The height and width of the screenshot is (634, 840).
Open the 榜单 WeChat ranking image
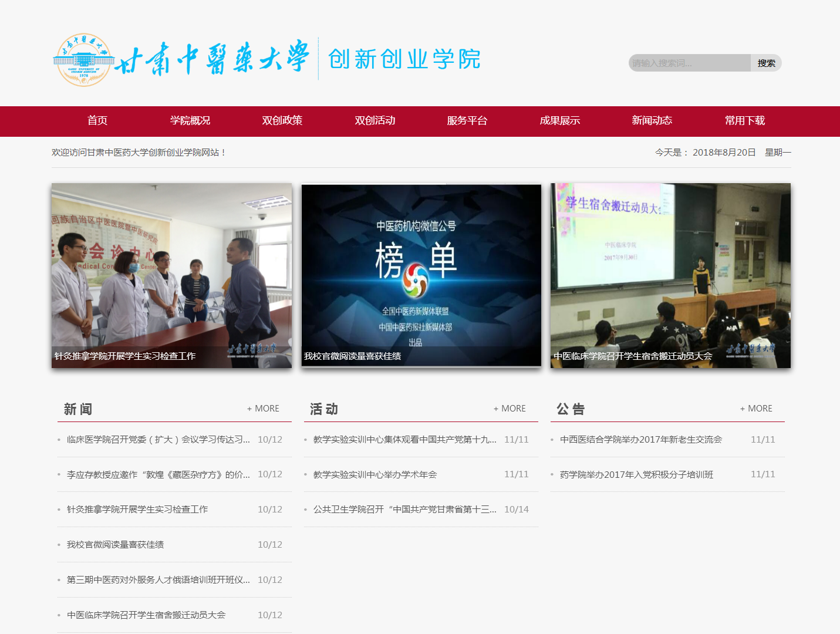[421, 275]
